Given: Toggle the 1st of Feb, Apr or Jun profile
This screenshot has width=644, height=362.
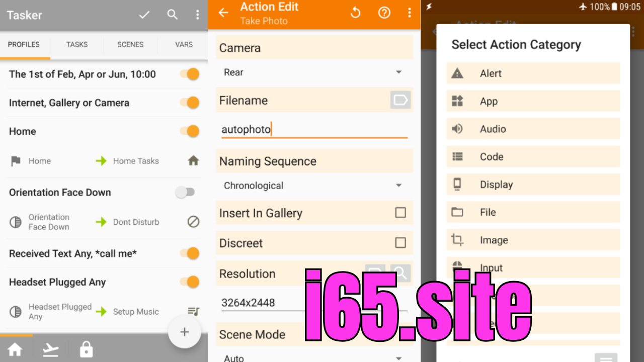Looking at the screenshot, I should [190, 74].
